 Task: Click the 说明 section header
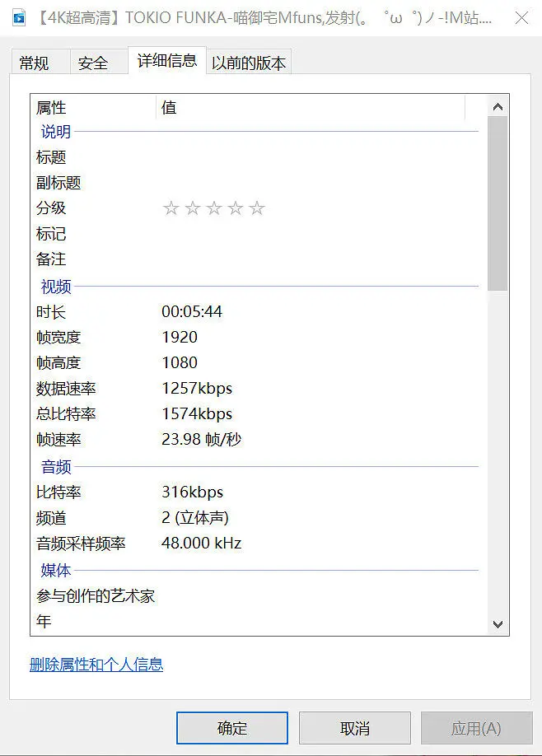[x=56, y=132]
